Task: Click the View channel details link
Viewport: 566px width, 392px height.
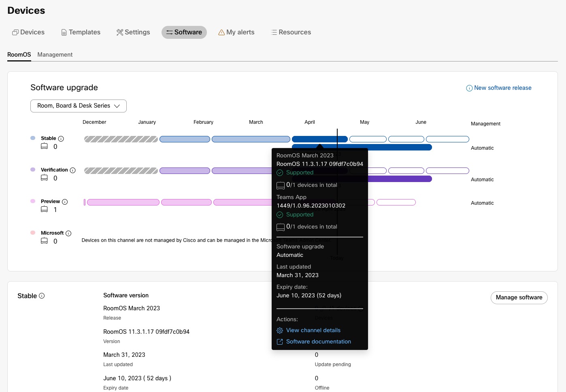Action: pos(313,331)
